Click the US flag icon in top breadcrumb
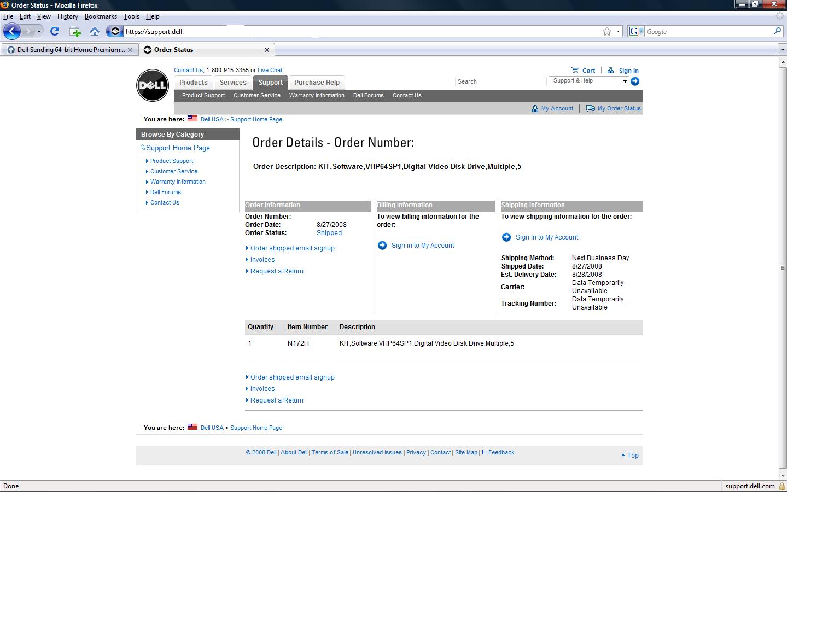 click(192, 119)
